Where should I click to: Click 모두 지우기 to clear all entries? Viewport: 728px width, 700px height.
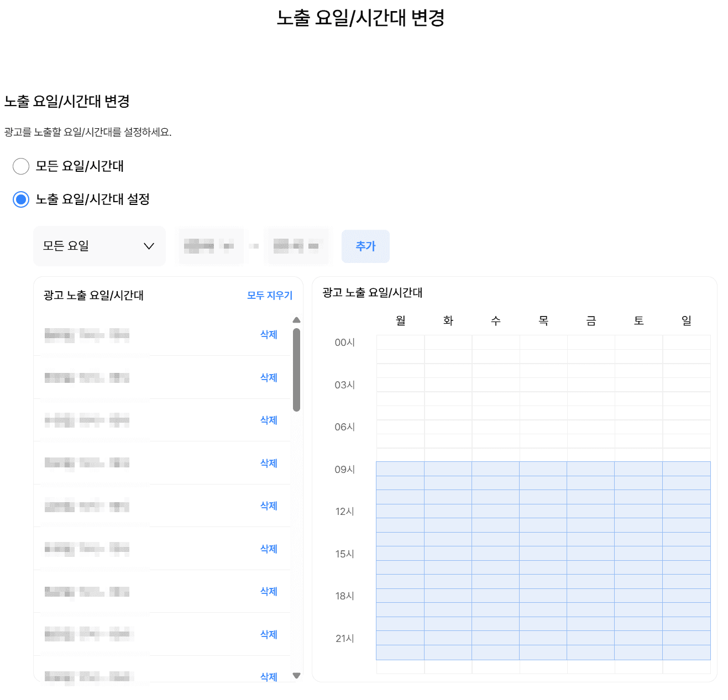coord(269,295)
